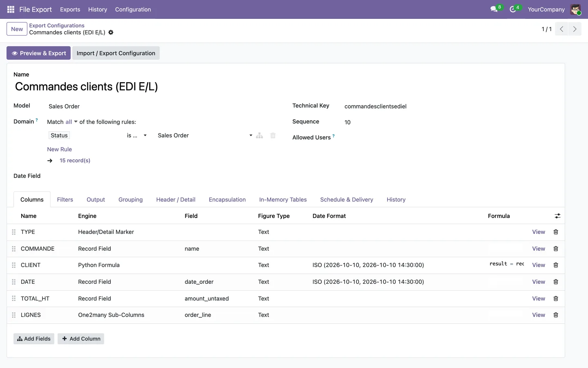Click the user avatar picture
Image resolution: width=588 pixels, height=368 pixels.
point(575,9)
